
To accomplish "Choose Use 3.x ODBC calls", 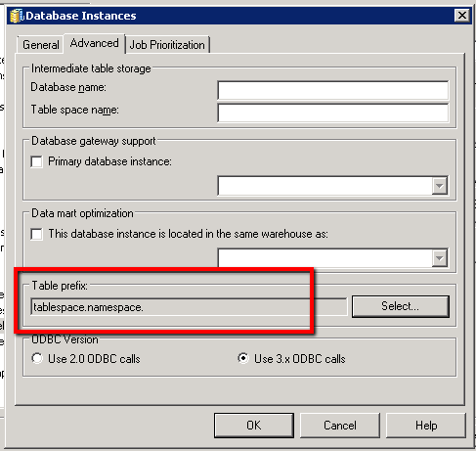I will pyautogui.click(x=243, y=358).
